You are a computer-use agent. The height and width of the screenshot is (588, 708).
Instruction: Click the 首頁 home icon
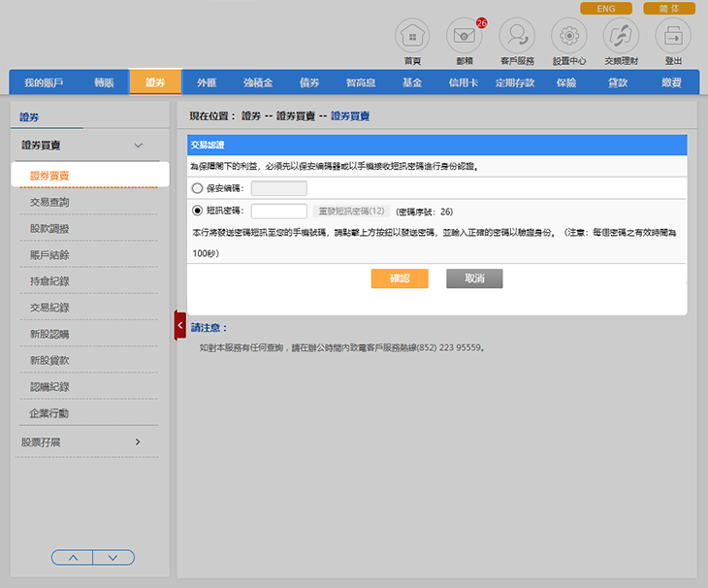point(412,37)
